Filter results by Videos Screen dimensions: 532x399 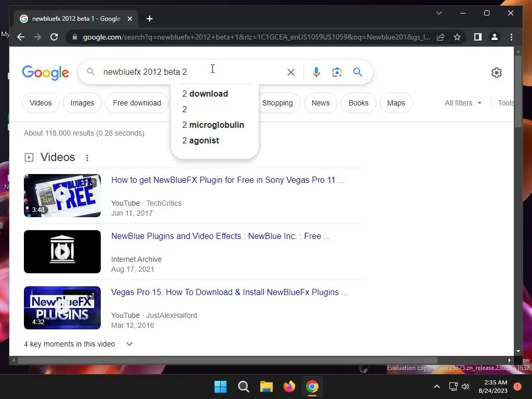41,103
